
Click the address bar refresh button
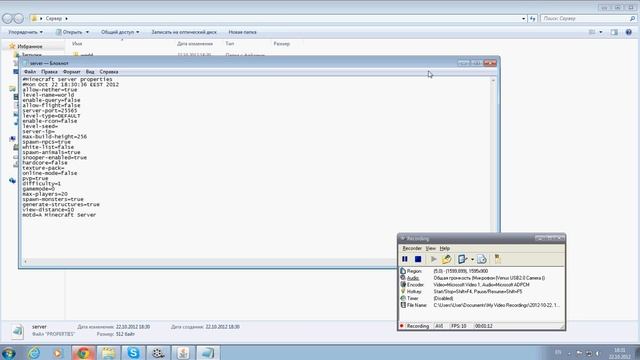point(533,18)
